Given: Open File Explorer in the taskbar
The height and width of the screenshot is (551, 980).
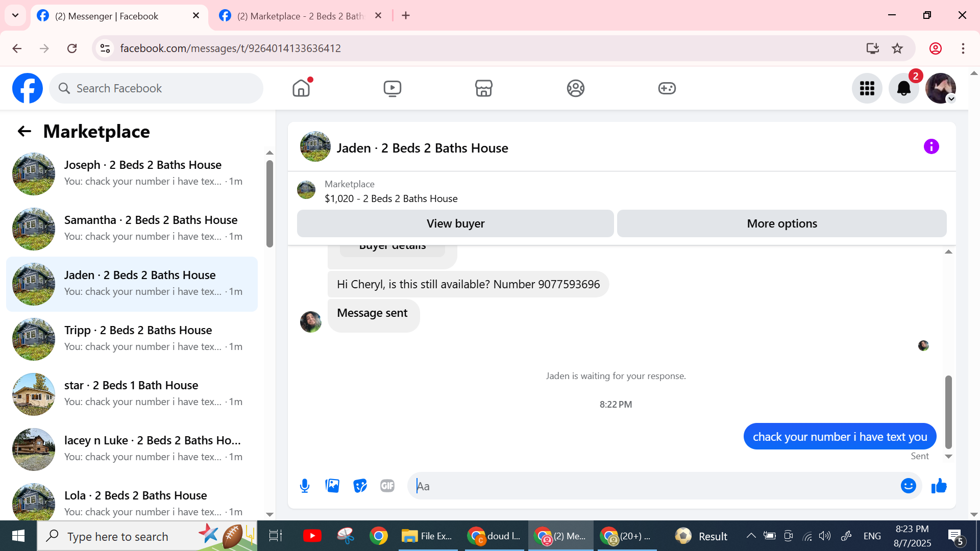Looking at the screenshot, I should click(427, 536).
